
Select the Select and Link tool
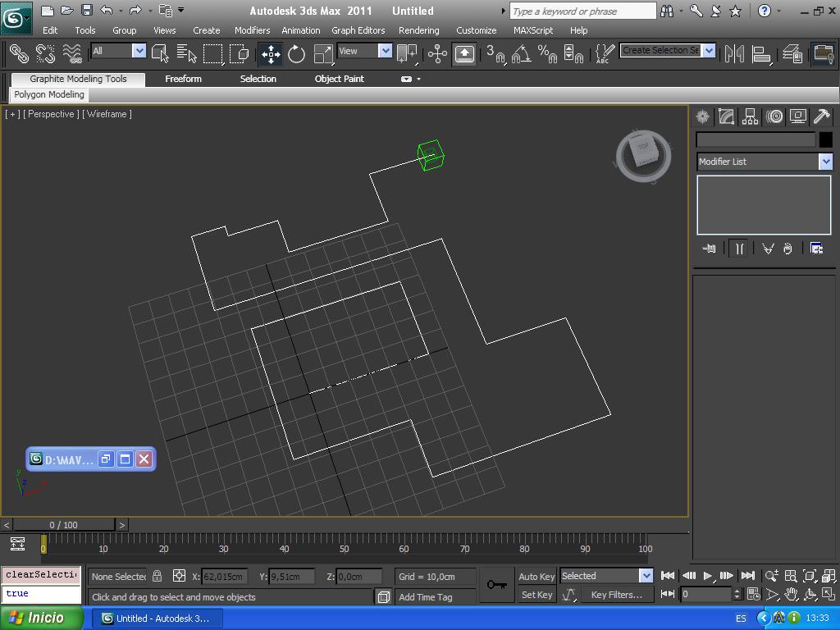point(19,53)
